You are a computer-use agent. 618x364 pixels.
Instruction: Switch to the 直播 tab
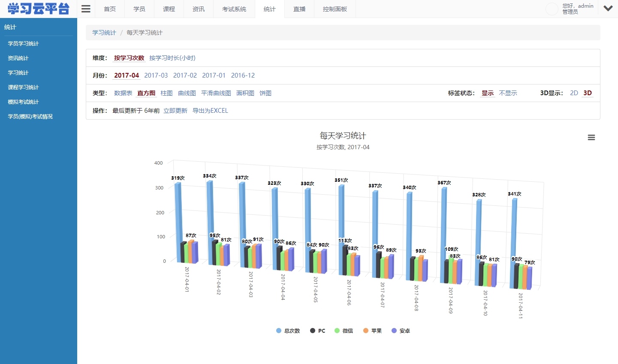pyautogui.click(x=299, y=9)
